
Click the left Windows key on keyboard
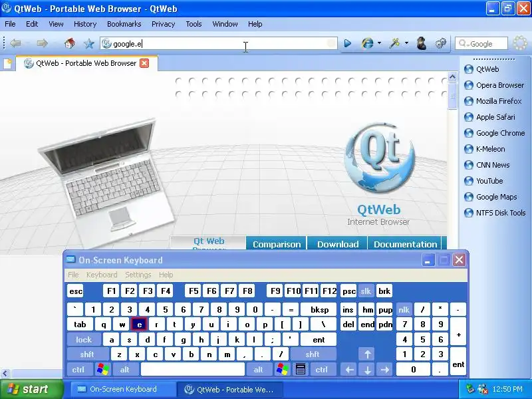point(103,369)
